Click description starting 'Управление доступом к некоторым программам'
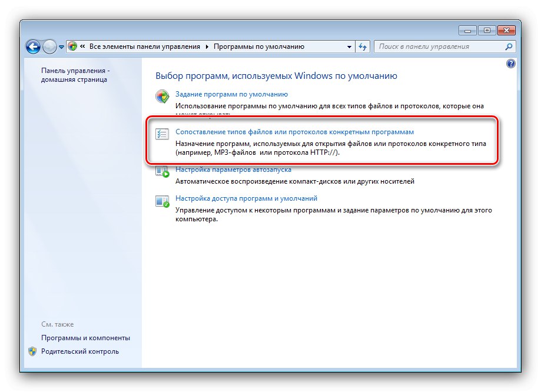This screenshot has width=541, height=392. coord(334,215)
